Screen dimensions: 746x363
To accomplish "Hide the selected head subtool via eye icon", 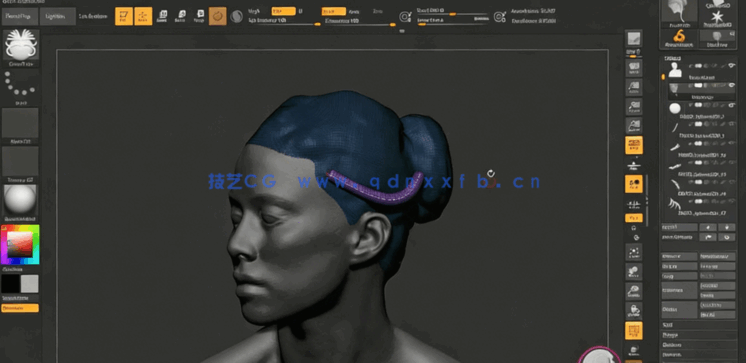I will pos(732,85).
